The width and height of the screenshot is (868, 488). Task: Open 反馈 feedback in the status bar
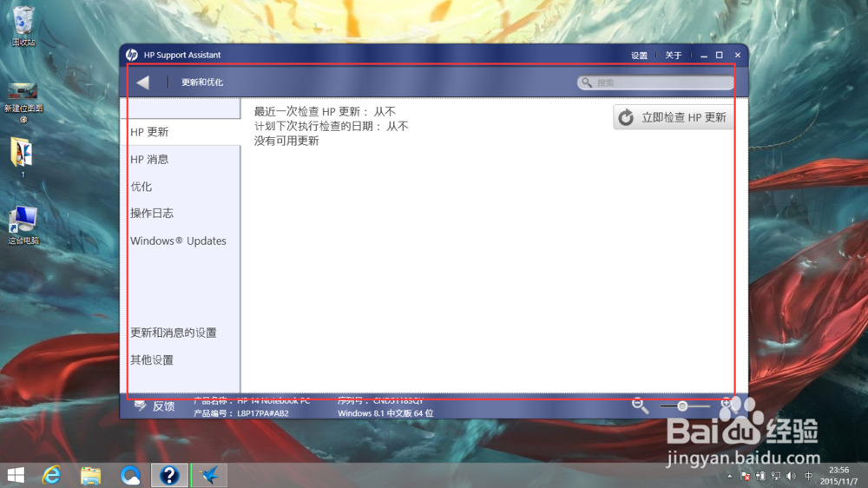pyautogui.click(x=155, y=406)
